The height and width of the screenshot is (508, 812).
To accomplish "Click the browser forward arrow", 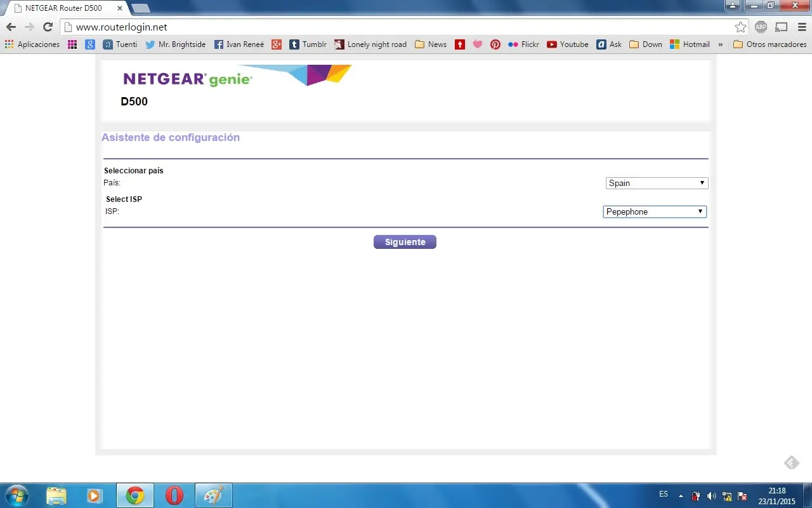I will pos(29,27).
